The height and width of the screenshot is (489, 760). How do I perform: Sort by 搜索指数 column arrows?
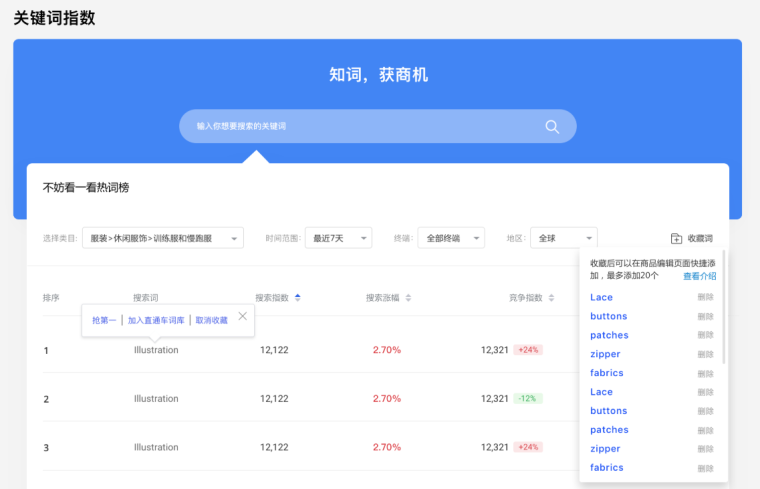coord(297,298)
